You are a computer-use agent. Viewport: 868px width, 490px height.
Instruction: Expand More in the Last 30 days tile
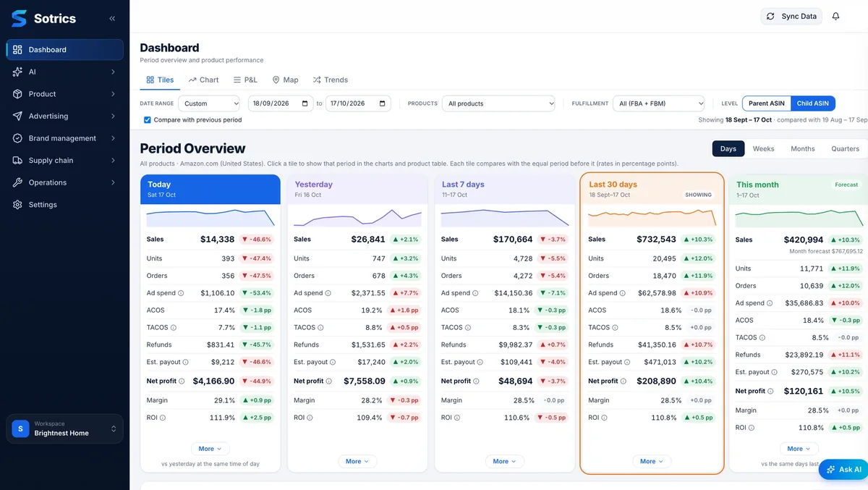(652, 461)
